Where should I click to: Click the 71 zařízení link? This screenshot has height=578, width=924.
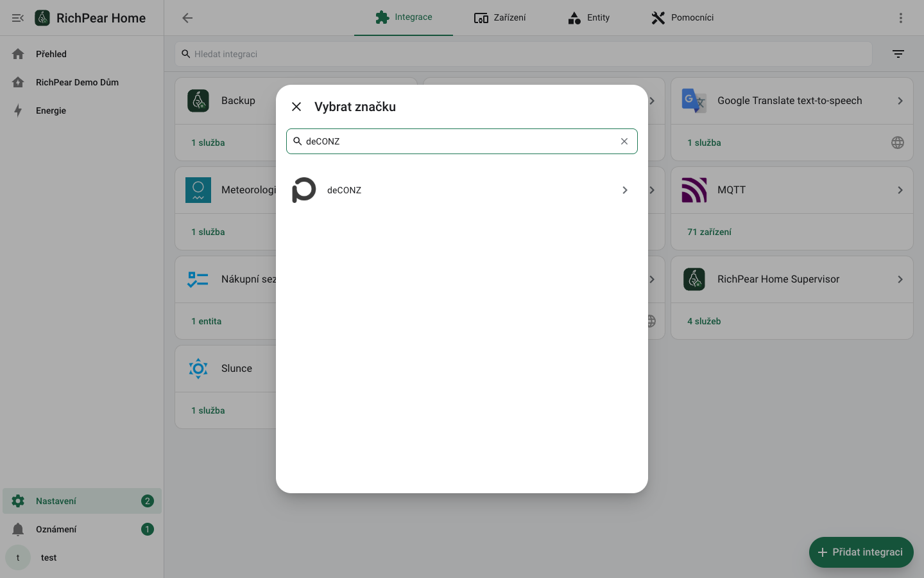click(709, 232)
